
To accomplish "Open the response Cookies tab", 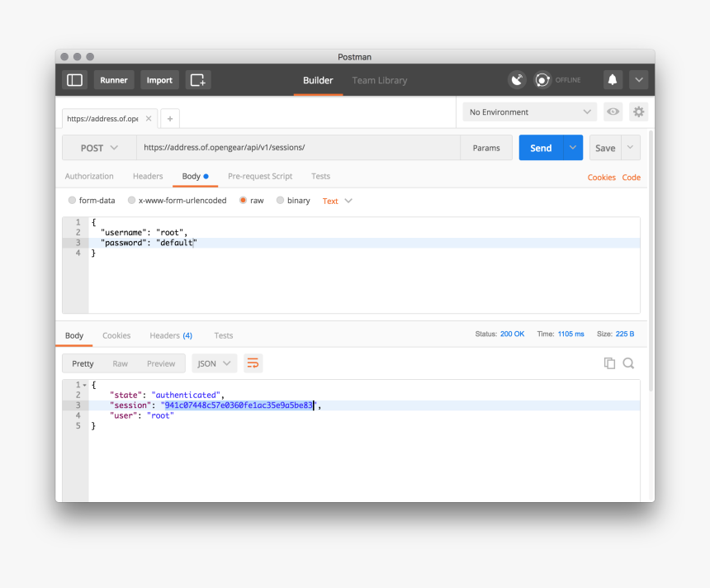I will 116,335.
